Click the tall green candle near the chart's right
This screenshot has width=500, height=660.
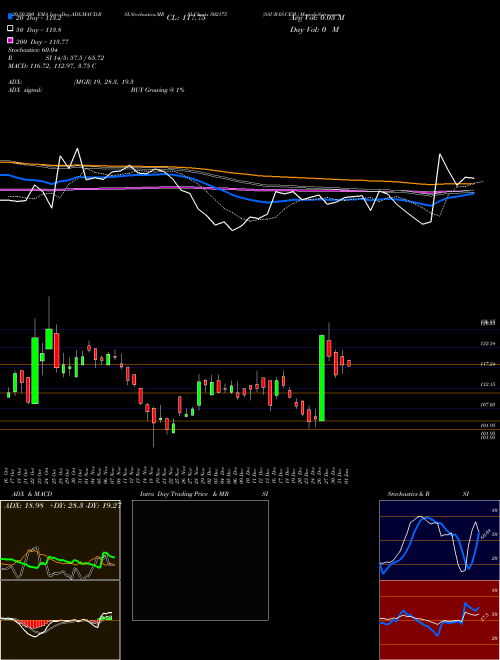click(x=322, y=378)
